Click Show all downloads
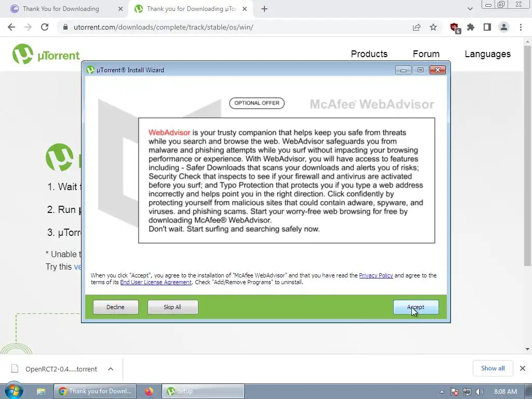532x399 pixels. tap(493, 368)
